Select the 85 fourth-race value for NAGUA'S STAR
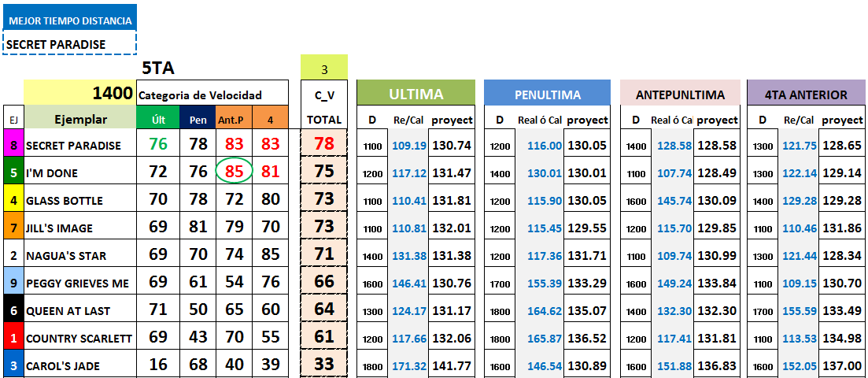868x378 pixels. pos(270,254)
